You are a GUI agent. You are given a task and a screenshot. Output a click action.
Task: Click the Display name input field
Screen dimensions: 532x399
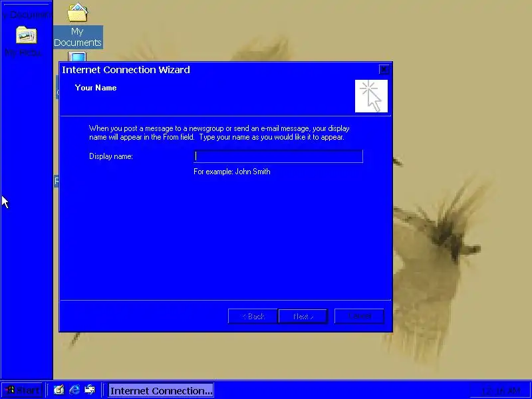278,156
